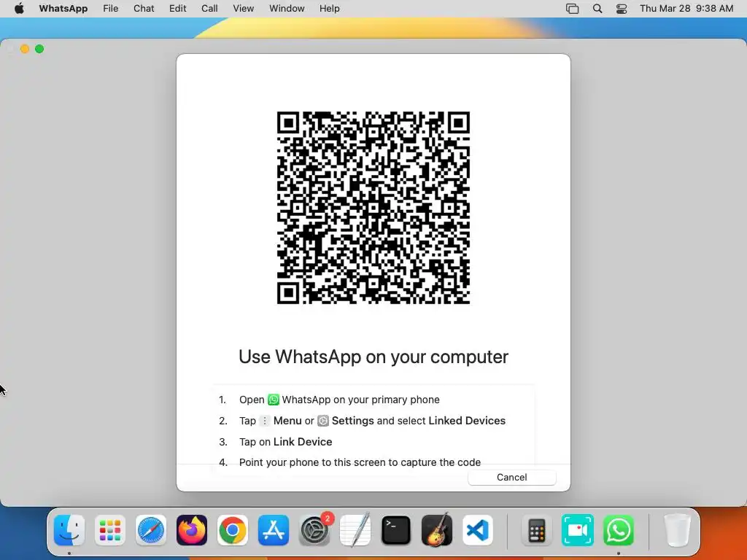Open Launchpad from the Dock
This screenshot has height=560, width=747.
click(110, 530)
